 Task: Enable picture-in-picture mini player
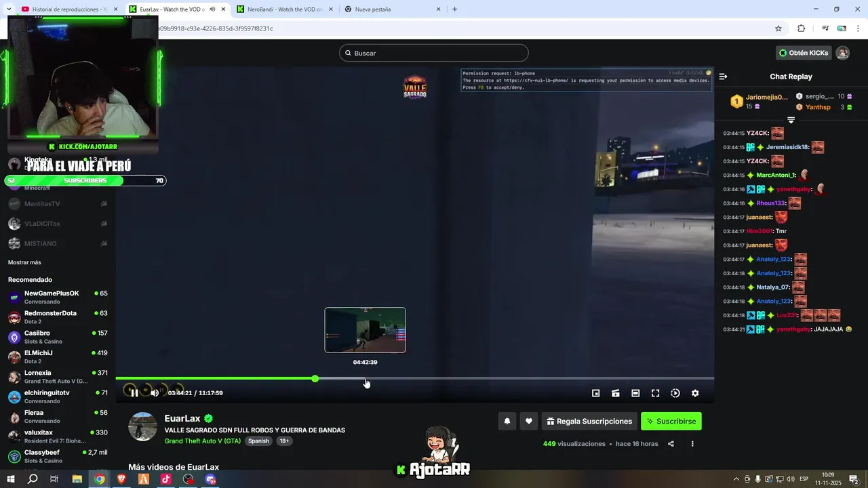pos(596,393)
